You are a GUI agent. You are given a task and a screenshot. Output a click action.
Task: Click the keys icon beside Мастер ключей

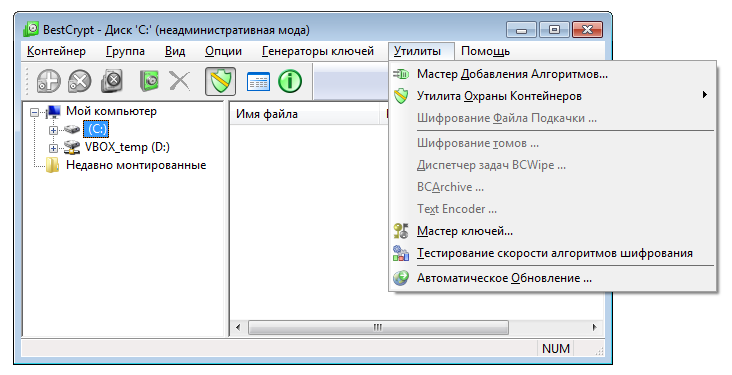click(x=401, y=231)
